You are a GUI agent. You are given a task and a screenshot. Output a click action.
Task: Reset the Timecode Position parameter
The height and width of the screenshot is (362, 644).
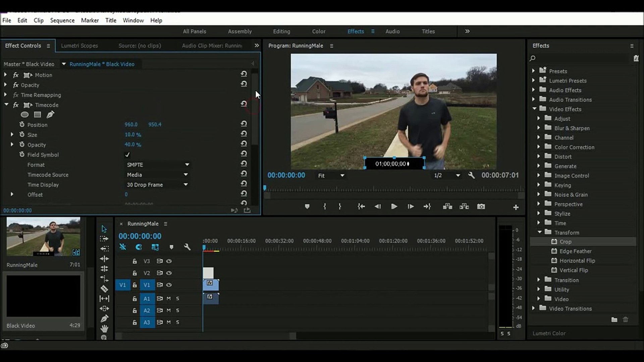[x=244, y=124]
